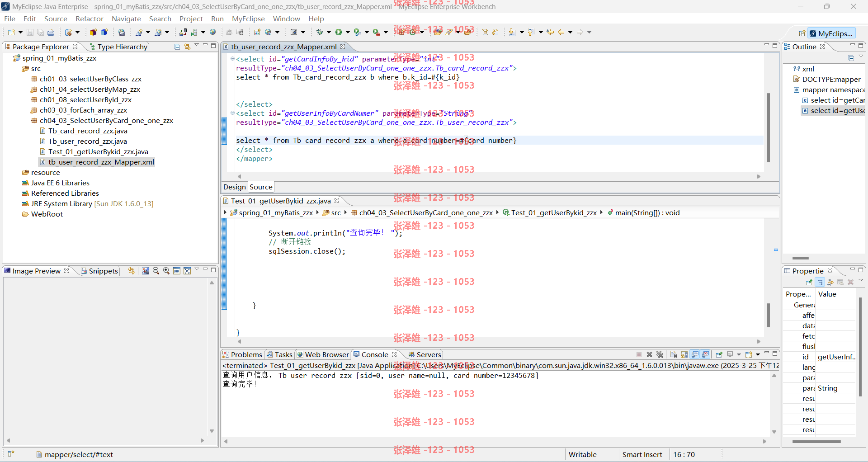868x462 pixels.
Task: Click the New file toolbar icon
Action: coord(11,32)
